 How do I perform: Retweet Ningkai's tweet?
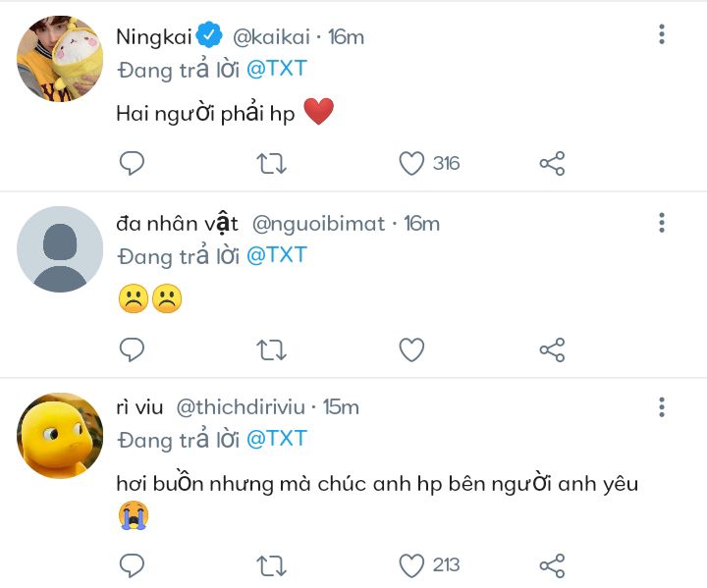tap(271, 163)
